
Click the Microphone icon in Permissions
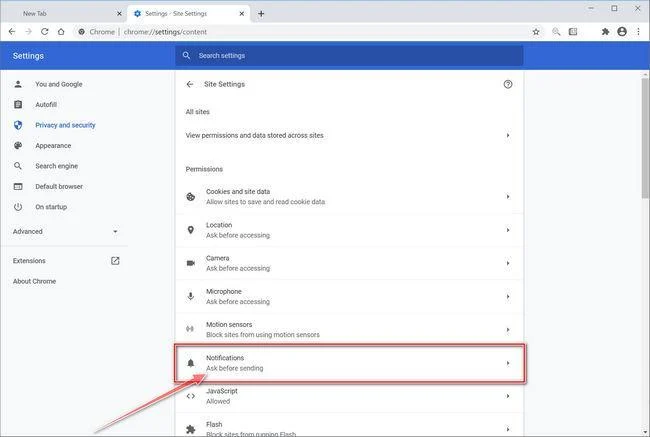coord(191,296)
